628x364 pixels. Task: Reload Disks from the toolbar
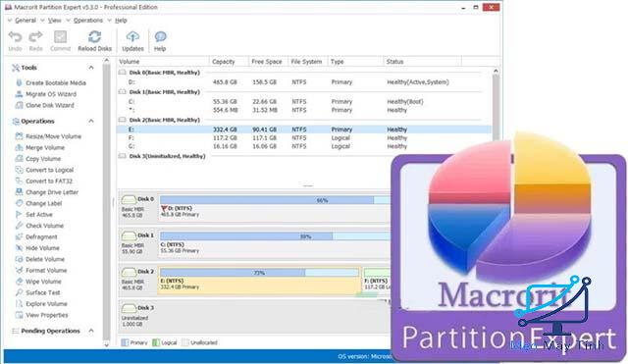pyautogui.click(x=94, y=41)
